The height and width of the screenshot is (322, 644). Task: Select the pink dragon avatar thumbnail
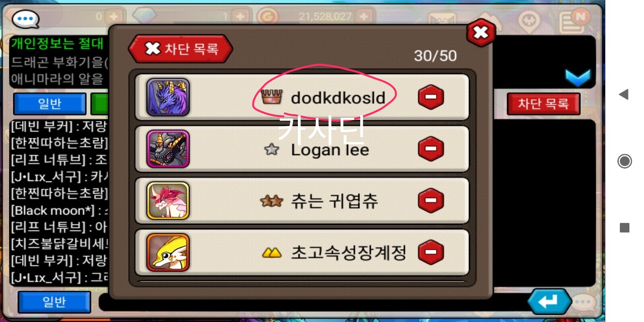click(x=168, y=201)
